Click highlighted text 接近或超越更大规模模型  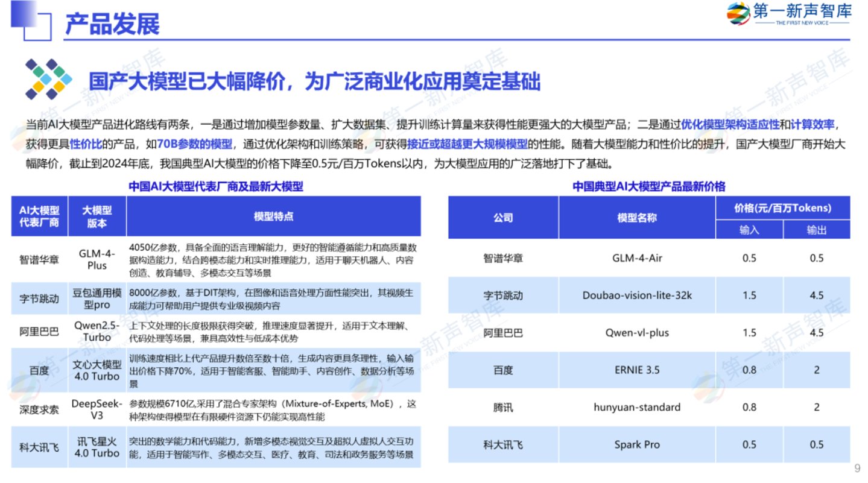(x=467, y=144)
